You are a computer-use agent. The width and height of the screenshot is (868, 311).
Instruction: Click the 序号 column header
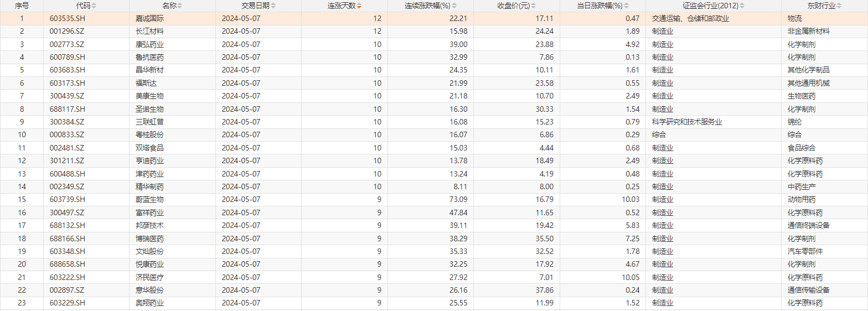[22, 6]
